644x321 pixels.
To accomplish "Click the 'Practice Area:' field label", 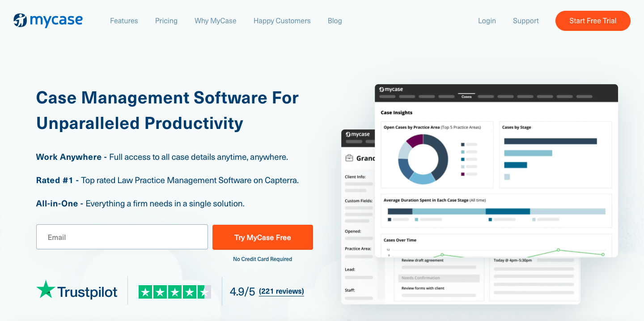I will click(x=358, y=248).
